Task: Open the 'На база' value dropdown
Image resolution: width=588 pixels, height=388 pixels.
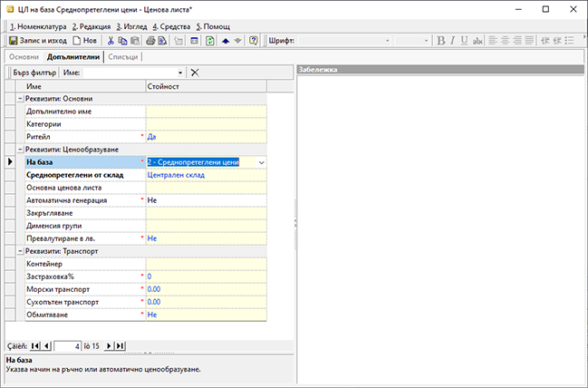Action: tap(261, 162)
